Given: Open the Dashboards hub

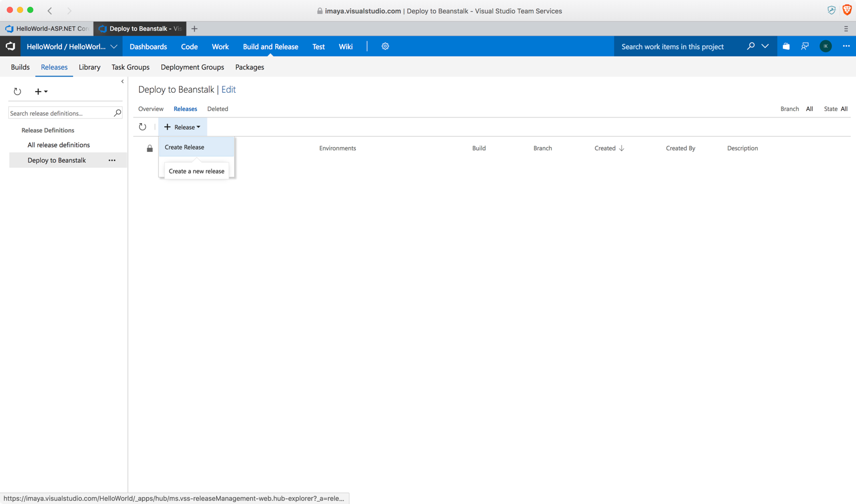Looking at the screenshot, I should (148, 47).
